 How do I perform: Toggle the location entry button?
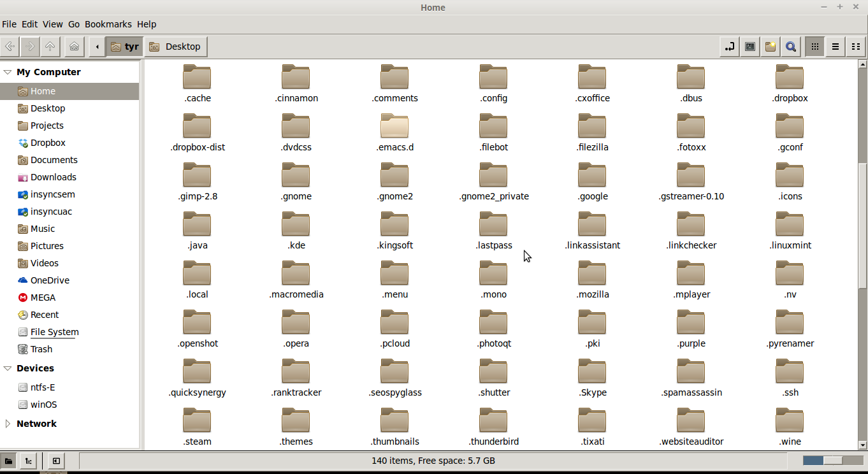click(730, 47)
